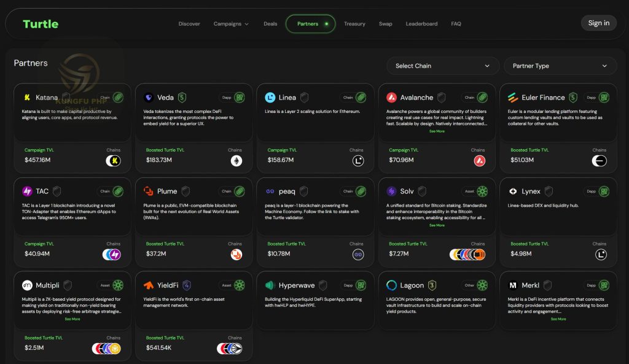Click the Sign in button
Image resolution: width=629 pixels, height=364 pixels.
[x=598, y=23]
